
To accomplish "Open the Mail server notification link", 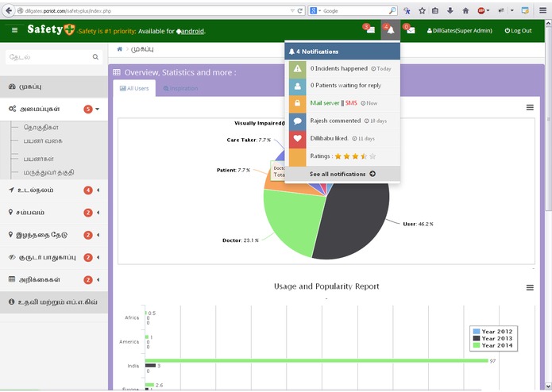I will [x=325, y=103].
